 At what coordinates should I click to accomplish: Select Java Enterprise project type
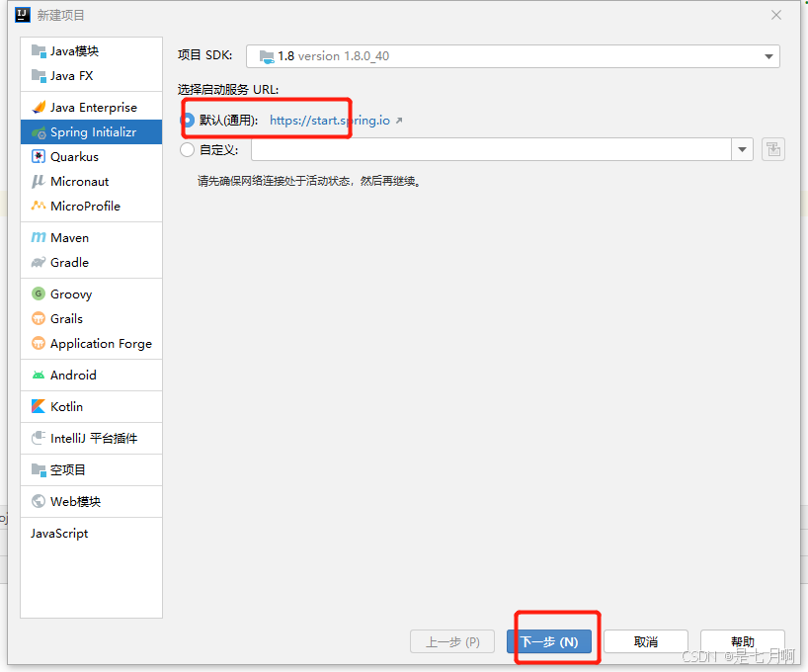pyautogui.click(x=91, y=108)
